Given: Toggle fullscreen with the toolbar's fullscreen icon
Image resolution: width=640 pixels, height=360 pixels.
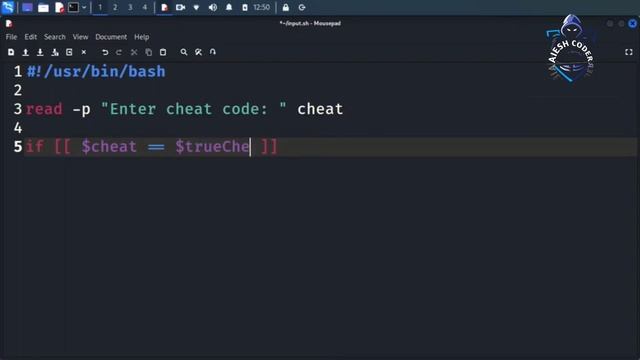Looking at the screenshot, I should [x=629, y=52].
